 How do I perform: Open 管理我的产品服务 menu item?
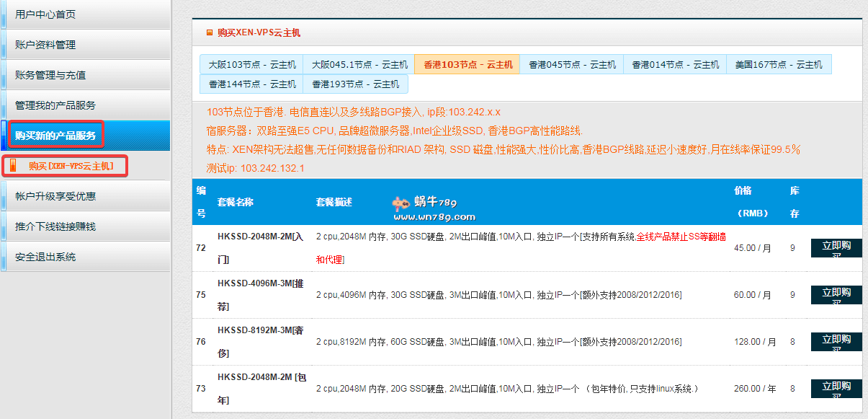pos(55,105)
